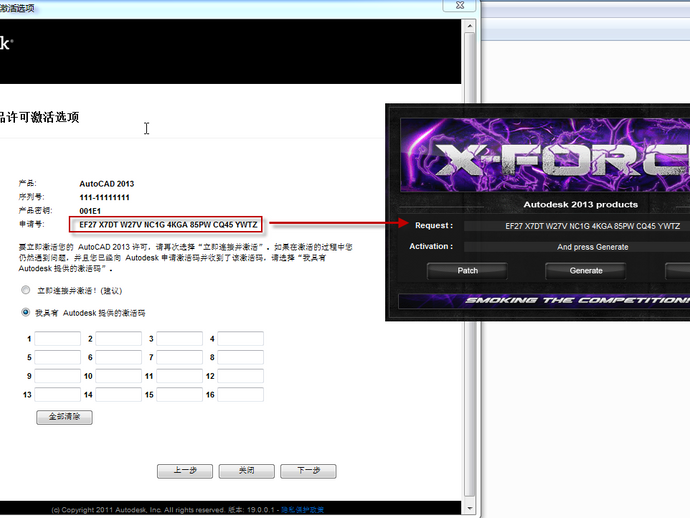Click activation code field number 7
690x518 pixels.
pos(180,357)
